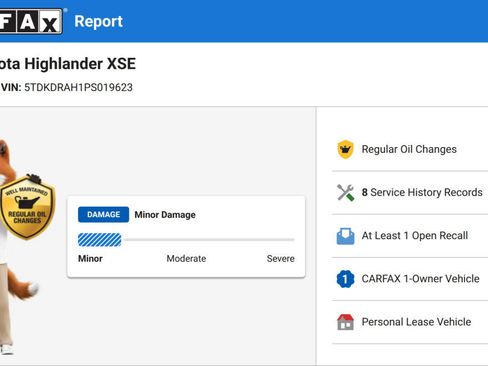Viewport: 488px width, 366px height.
Task: Click the Report header text
Action: click(98, 22)
